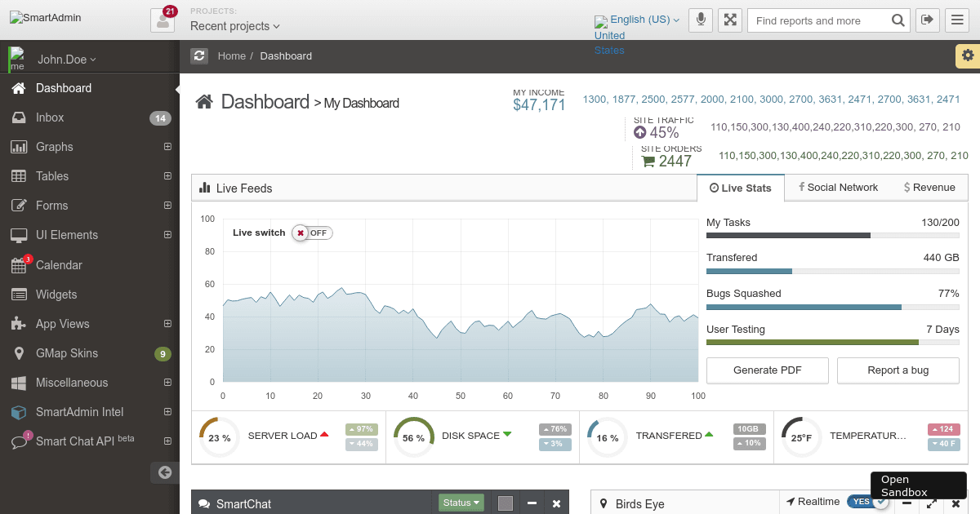The height and width of the screenshot is (514, 980).
Task: Open the SmartChat Status dropdown
Action: tap(461, 503)
